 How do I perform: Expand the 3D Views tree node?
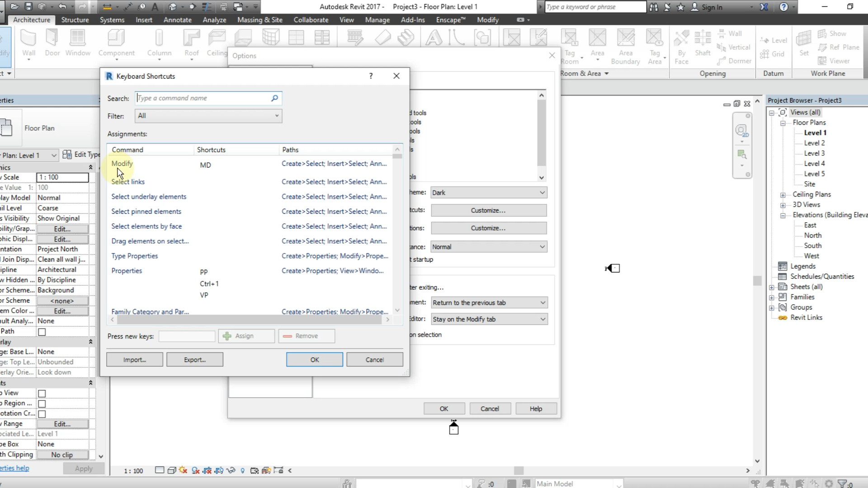[783, 205]
